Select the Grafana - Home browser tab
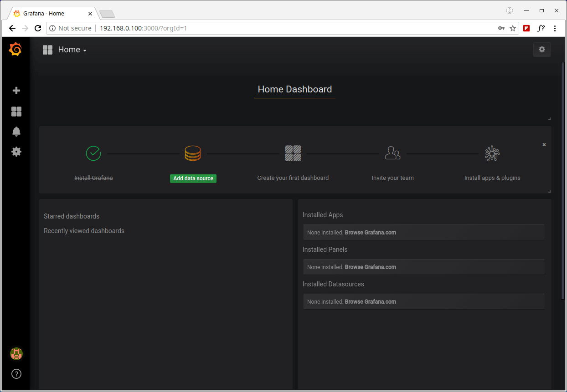This screenshot has width=567, height=392. [x=50, y=13]
